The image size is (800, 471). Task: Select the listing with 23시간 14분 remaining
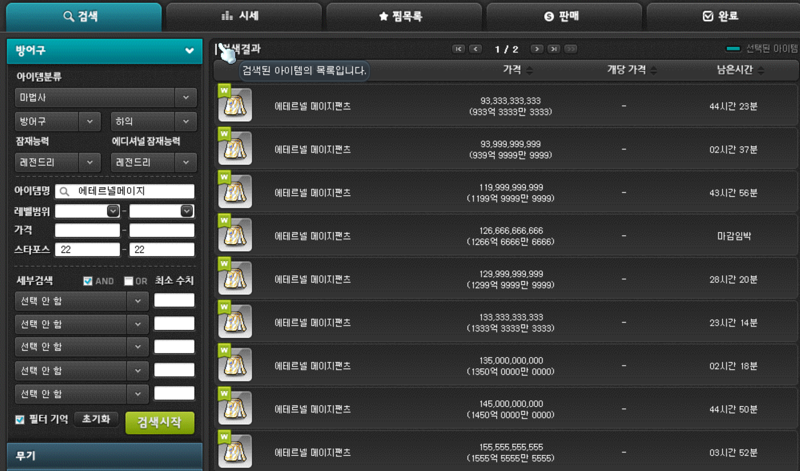coord(506,323)
